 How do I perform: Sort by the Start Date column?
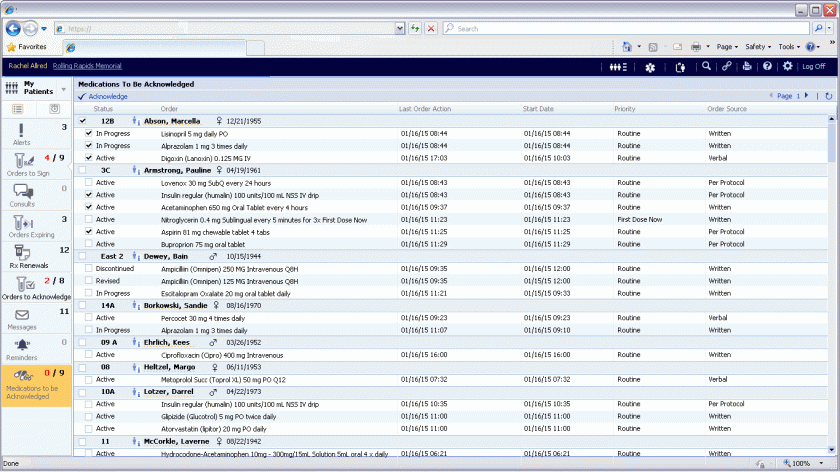click(538, 109)
